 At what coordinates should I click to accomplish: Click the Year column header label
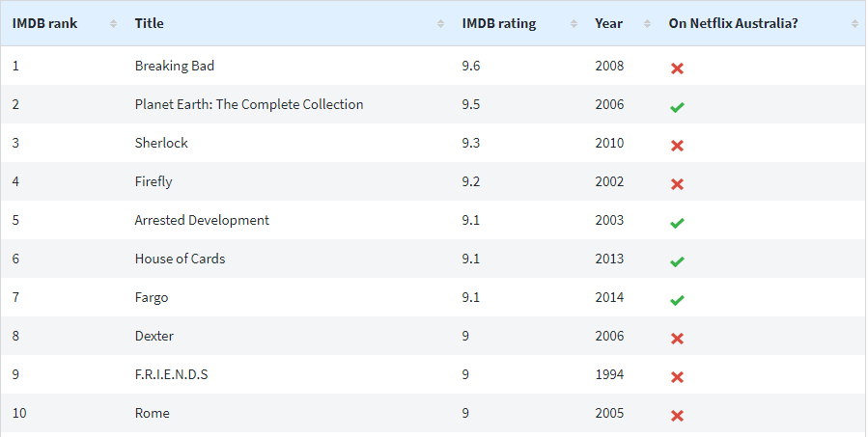[608, 24]
